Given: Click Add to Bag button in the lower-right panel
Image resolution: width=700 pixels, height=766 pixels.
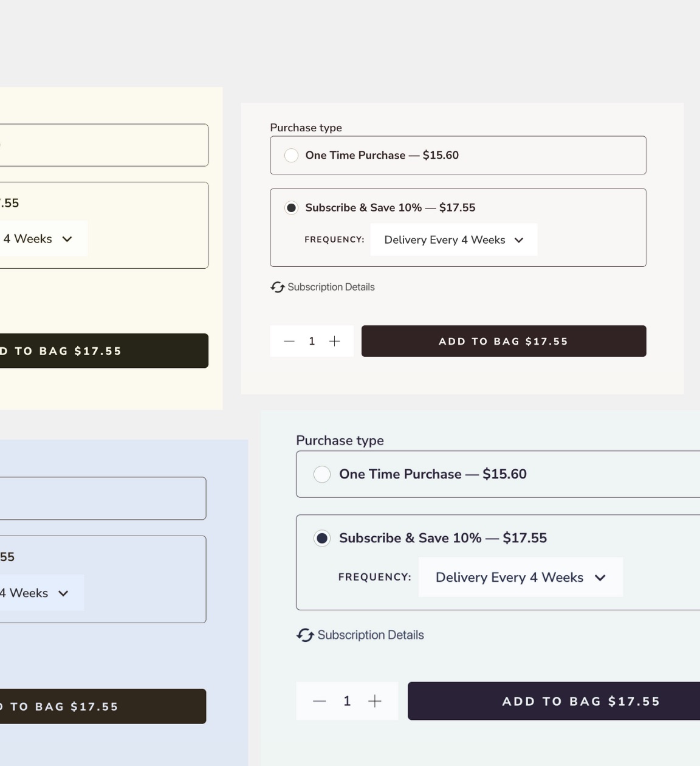Looking at the screenshot, I should tap(554, 701).
